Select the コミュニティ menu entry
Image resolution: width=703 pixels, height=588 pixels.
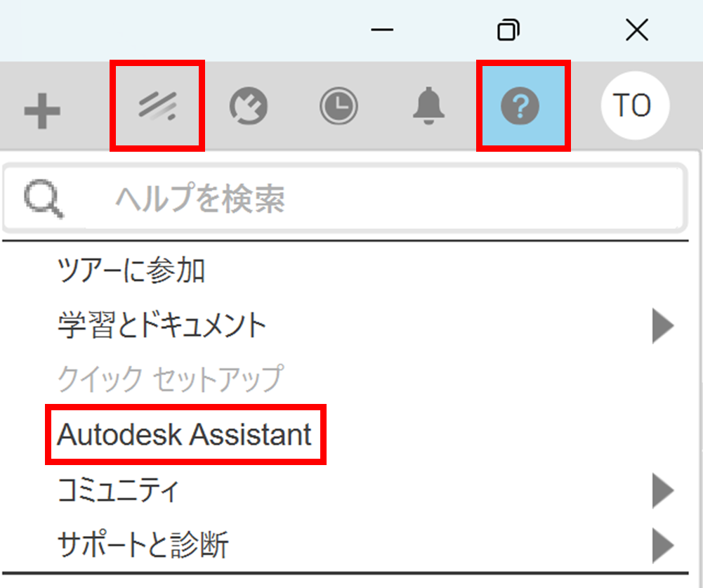pos(119,489)
